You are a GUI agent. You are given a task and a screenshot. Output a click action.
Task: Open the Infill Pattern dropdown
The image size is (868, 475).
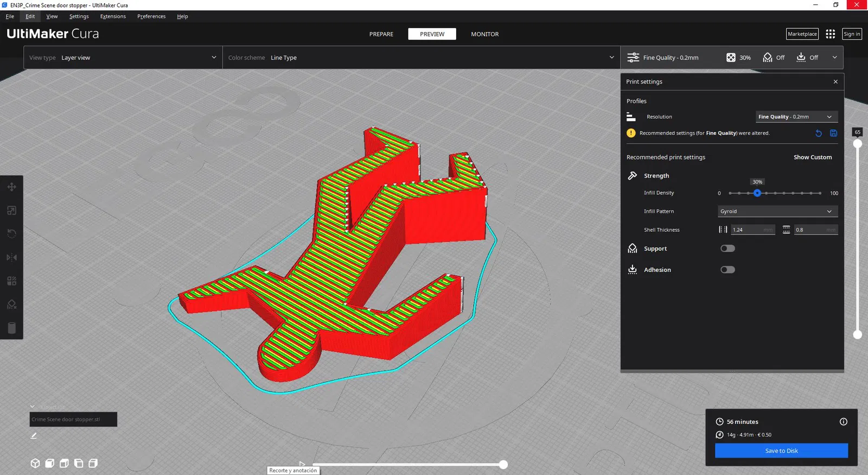tap(777, 211)
